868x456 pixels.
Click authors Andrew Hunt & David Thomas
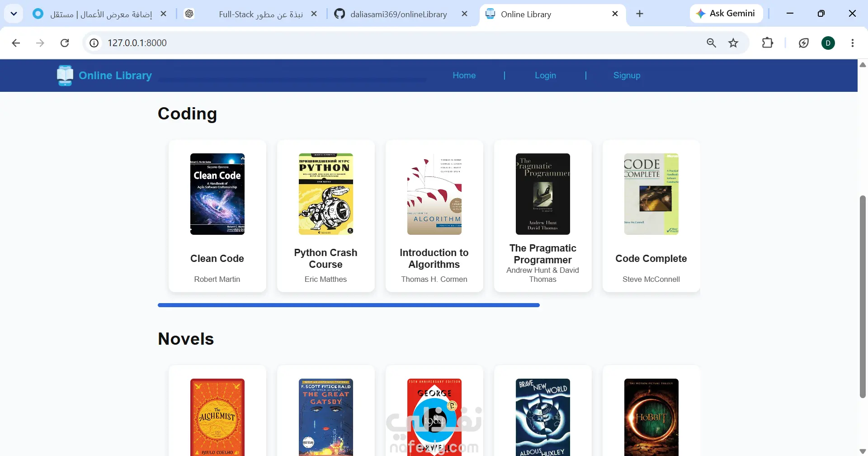[543, 275]
